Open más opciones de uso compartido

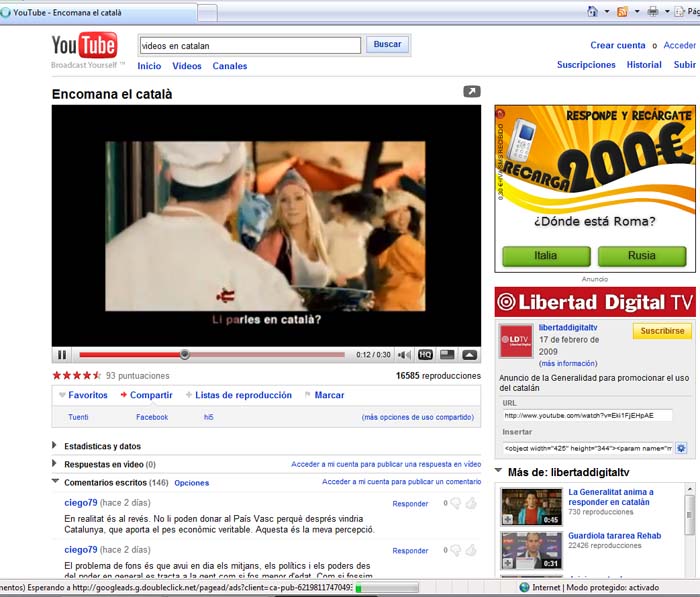(418, 417)
